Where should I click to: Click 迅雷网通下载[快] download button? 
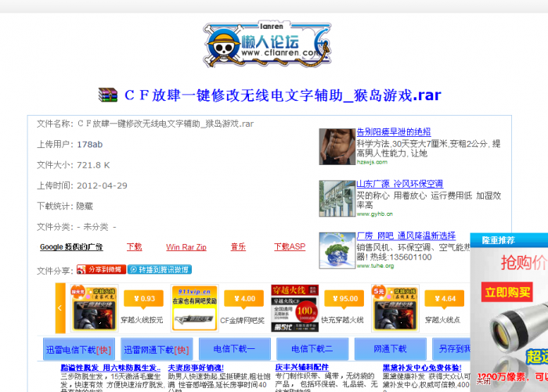tap(157, 349)
